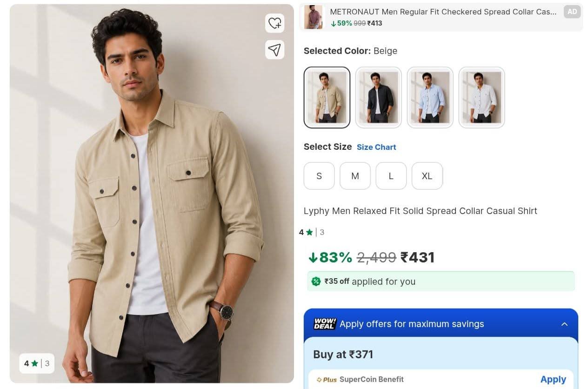
Task: Select size S
Action: 319,176
